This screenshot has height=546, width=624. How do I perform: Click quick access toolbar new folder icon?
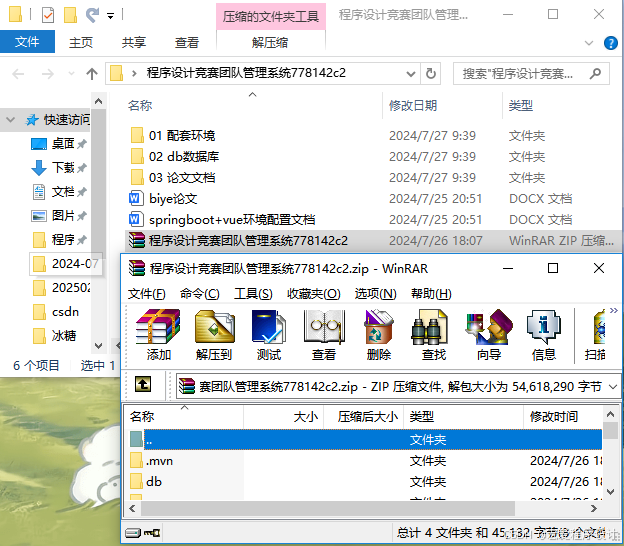70,15
